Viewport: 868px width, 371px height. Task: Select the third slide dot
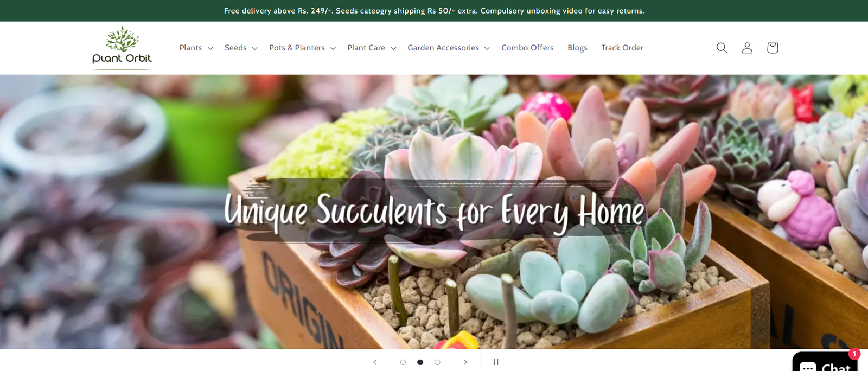tap(437, 362)
